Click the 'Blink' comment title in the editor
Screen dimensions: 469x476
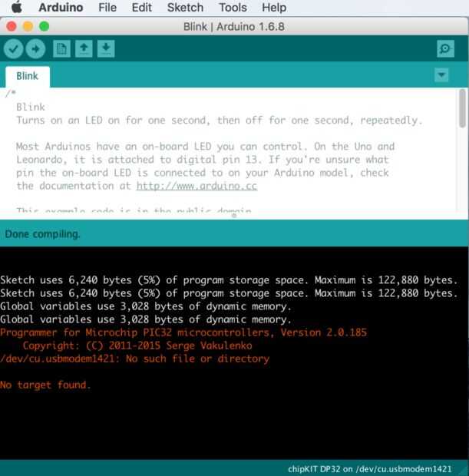(x=31, y=107)
